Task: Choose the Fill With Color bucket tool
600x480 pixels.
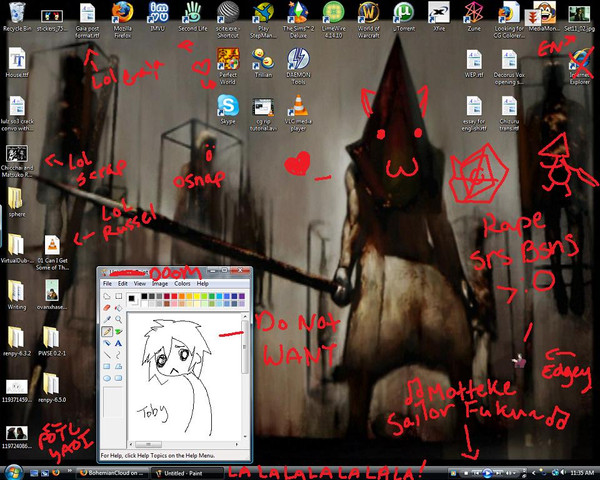Action: click(x=119, y=308)
